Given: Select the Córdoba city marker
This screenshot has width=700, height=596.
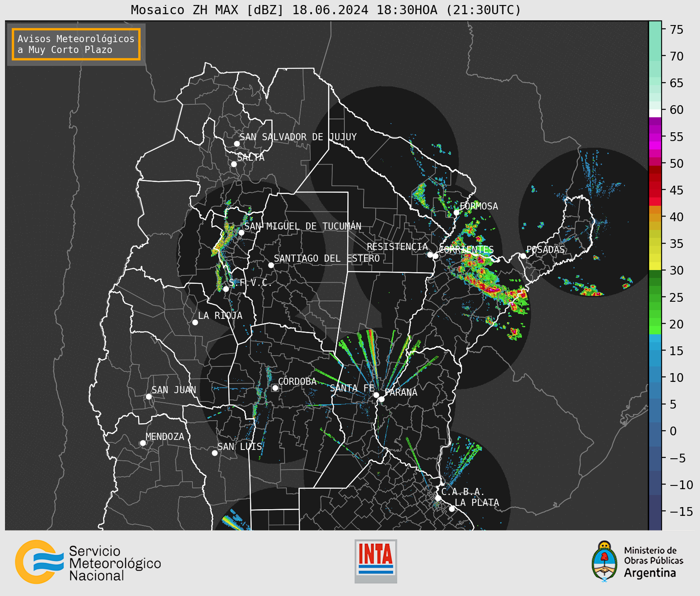Looking at the screenshot, I should click(x=275, y=388).
